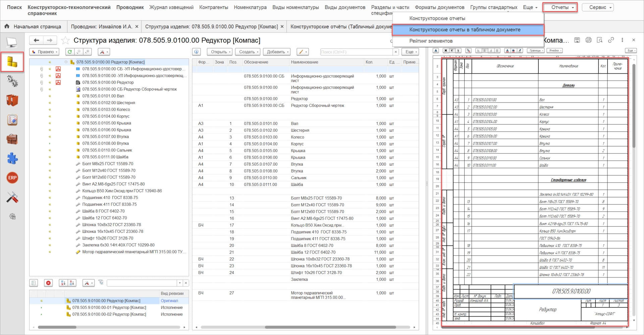Open the Добавить dropdown button
The image size is (644, 335).
pyautogui.click(x=276, y=52)
